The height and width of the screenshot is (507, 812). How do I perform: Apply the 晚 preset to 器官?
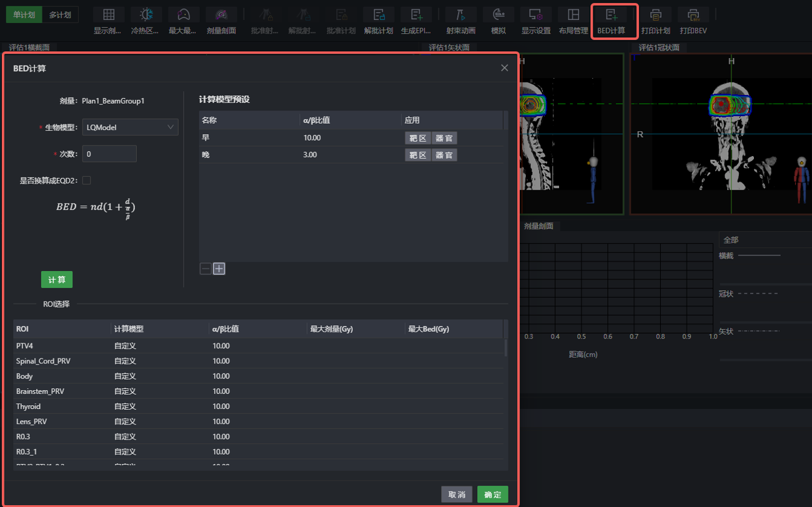pyautogui.click(x=444, y=155)
